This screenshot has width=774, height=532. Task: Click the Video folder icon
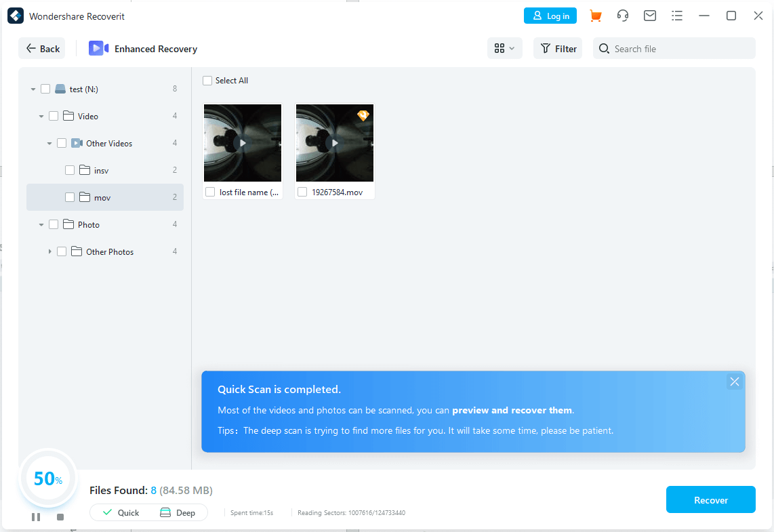[x=68, y=116]
